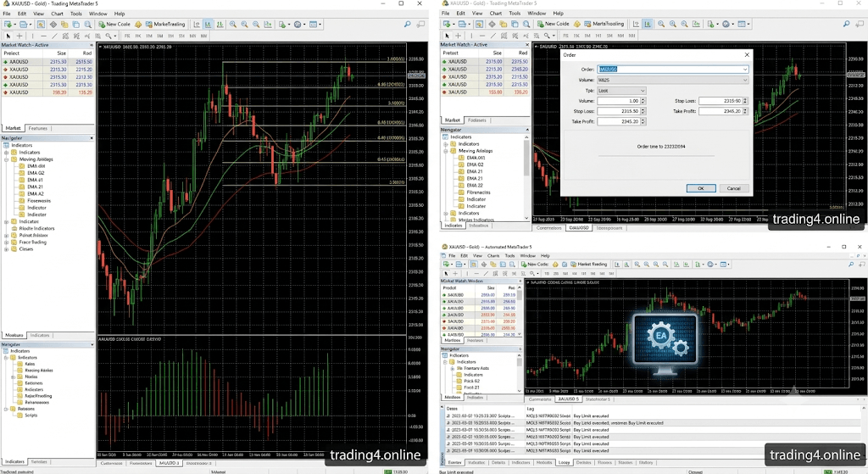The width and height of the screenshot is (868, 474).
Task: Open the Tools menu in the left window
Action: (x=75, y=14)
